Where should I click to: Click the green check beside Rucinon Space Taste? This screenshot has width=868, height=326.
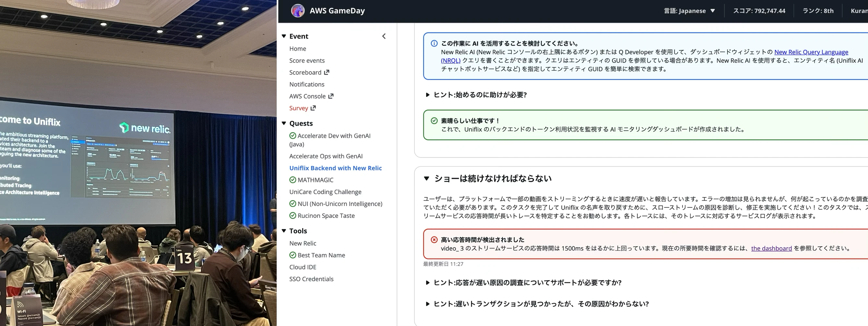(293, 215)
